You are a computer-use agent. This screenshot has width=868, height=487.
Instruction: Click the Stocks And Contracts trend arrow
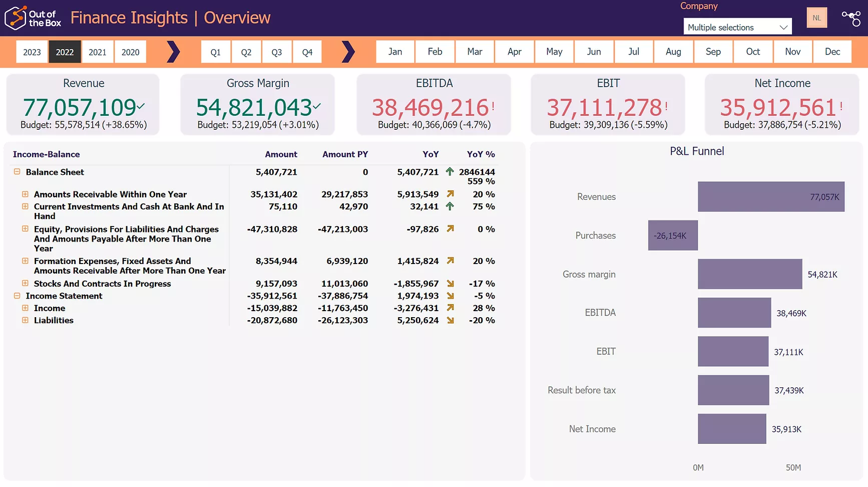point(450,284)
